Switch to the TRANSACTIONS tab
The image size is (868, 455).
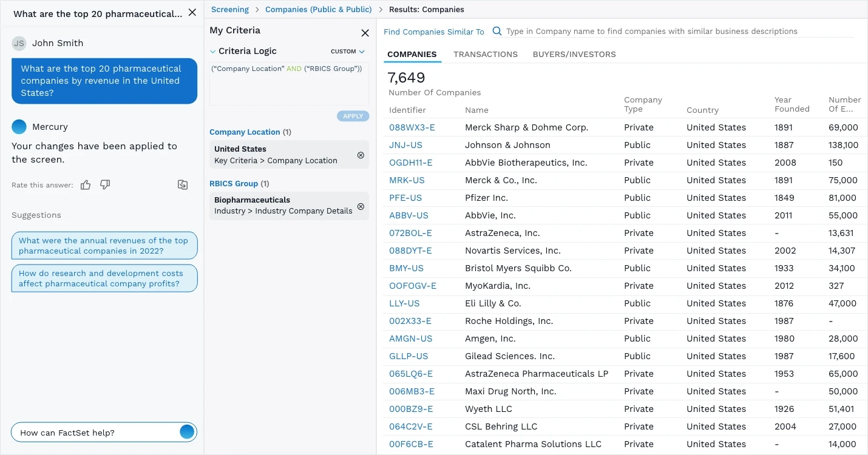(485, 54)
